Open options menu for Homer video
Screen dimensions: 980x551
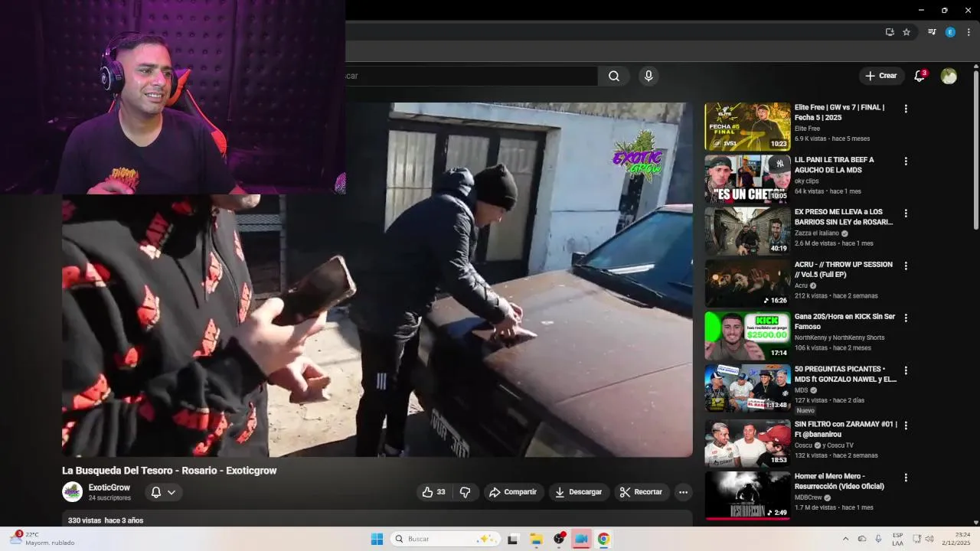tap(906, 478)
